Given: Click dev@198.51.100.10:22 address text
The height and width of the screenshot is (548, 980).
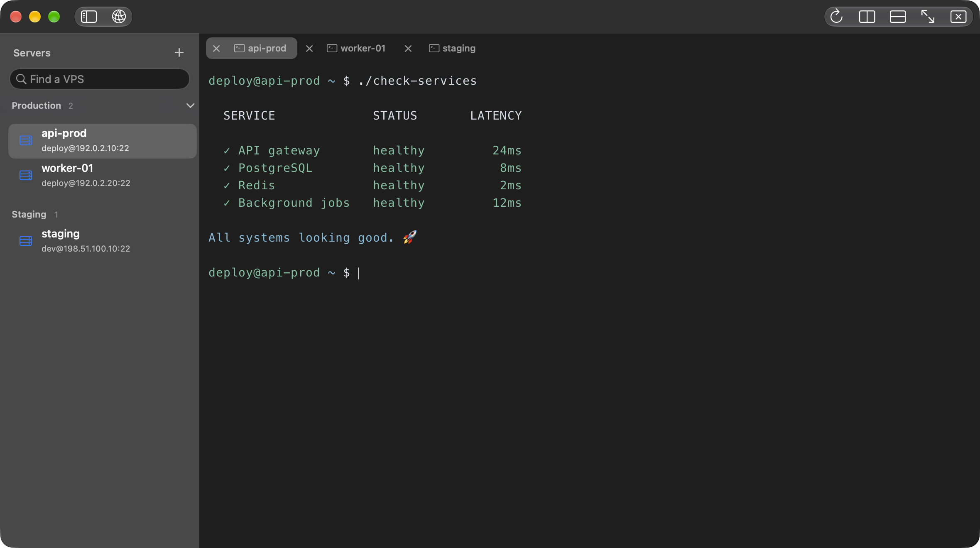Looking at the screenshot, I should coord(86,249).
